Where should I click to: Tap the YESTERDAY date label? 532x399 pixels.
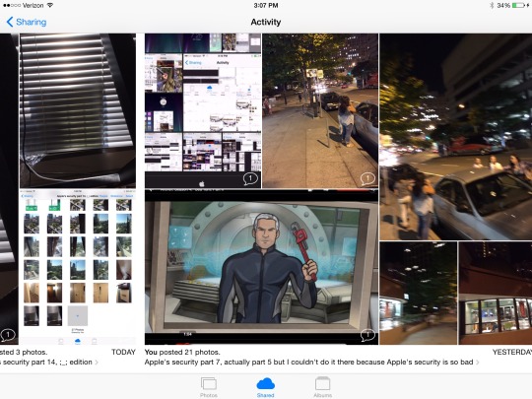pyautogui.click(x=512, y=352)
